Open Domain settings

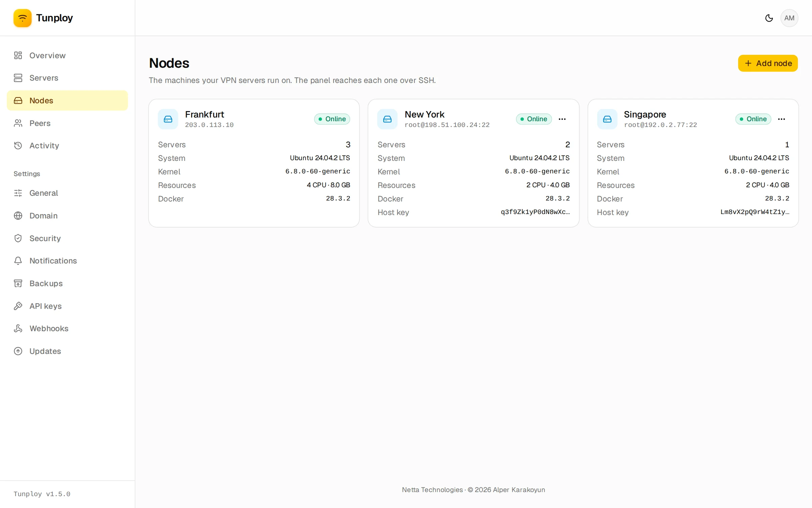click(x=67, y=216)
